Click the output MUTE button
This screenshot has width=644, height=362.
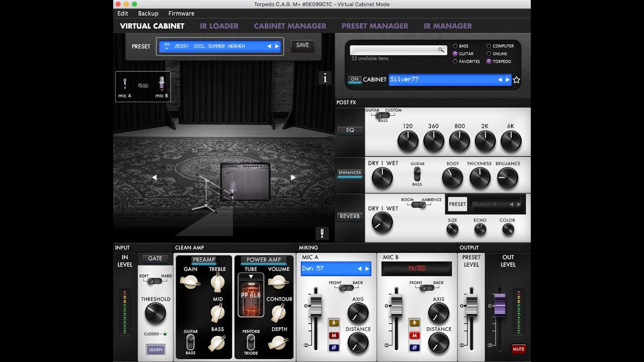[x=518, y=349]
